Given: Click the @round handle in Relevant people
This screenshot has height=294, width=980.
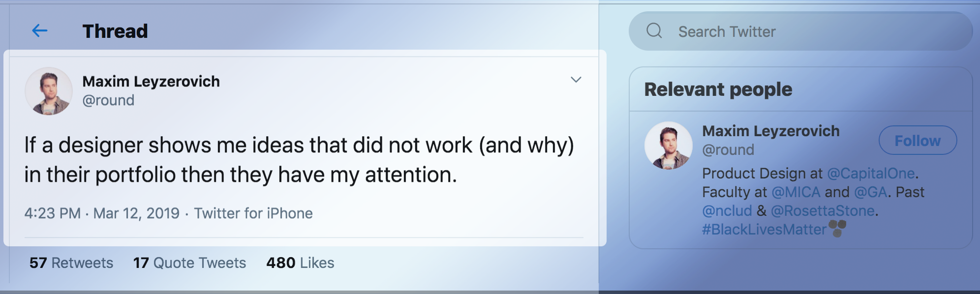Looking at the screenshot, I should (x=728, y=150).
